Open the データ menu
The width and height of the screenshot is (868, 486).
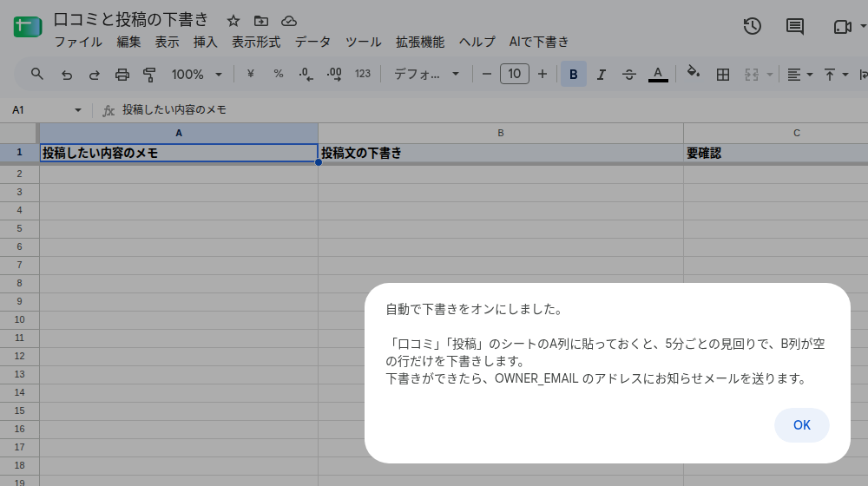312,42
